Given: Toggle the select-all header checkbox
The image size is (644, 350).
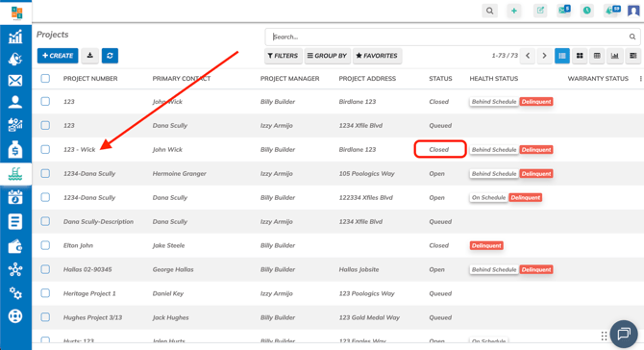Looking at the screenshot, I should pyautogui.click(x=45, y=79).
